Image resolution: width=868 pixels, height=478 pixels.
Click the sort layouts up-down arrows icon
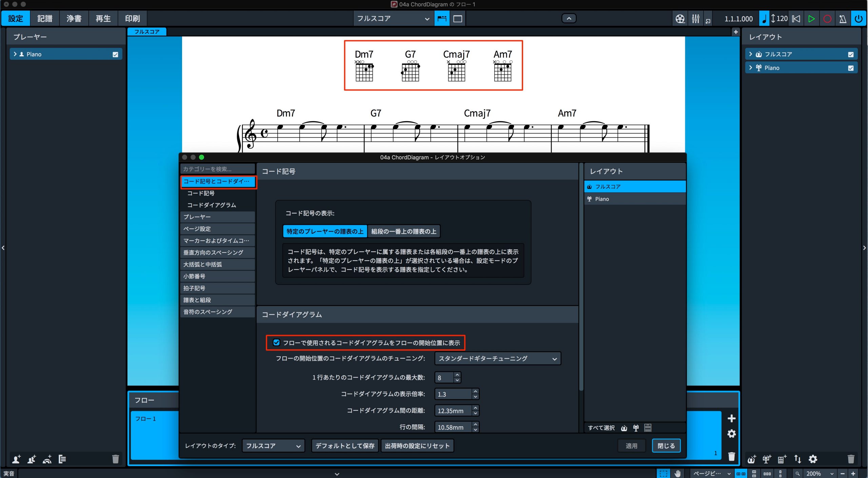click(x=797, y=459)
